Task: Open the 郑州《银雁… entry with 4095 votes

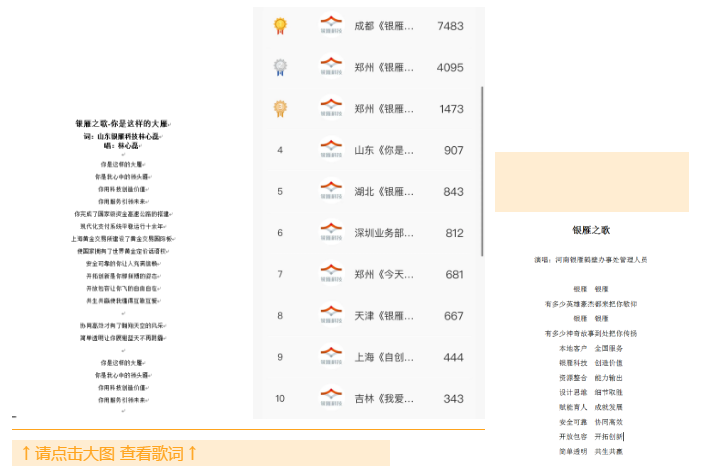Action: pyautogui.click(x=384, y=67)
